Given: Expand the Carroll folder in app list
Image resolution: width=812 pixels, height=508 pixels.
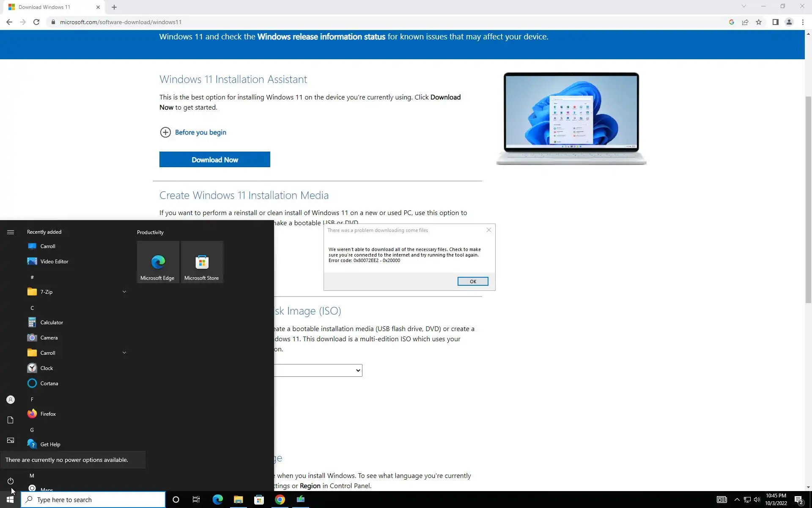Looking at the screenshot, I should click(124, 353).
